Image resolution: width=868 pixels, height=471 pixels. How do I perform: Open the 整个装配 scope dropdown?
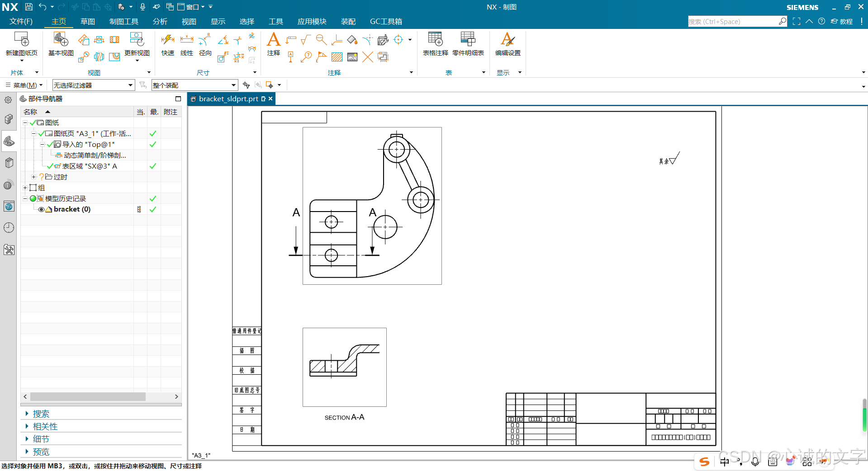194,85
